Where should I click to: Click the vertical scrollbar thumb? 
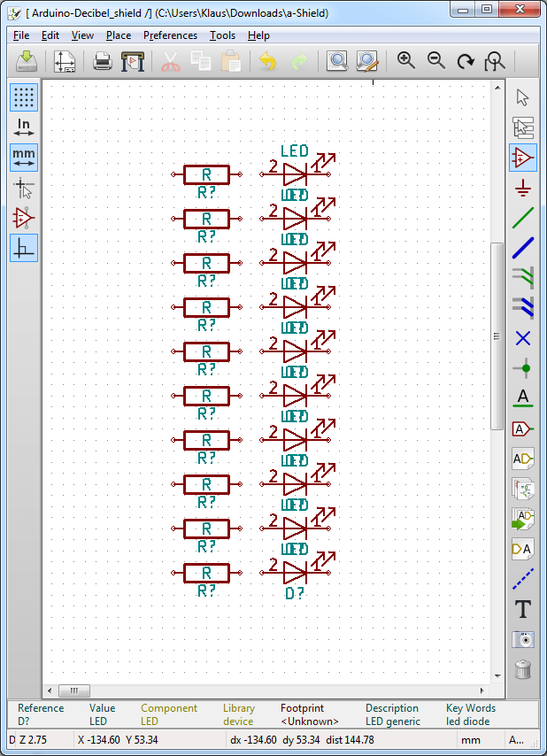coord(497,336)
